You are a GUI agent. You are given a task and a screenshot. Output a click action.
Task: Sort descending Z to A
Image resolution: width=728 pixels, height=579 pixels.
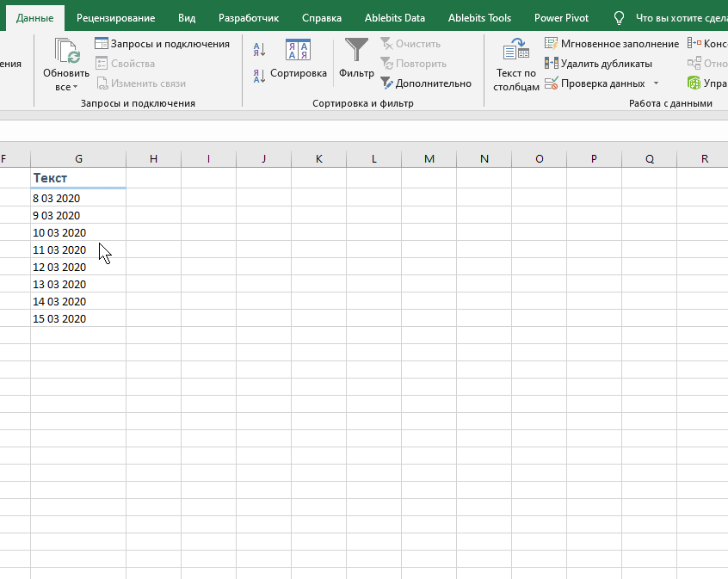tap(259, 77)
